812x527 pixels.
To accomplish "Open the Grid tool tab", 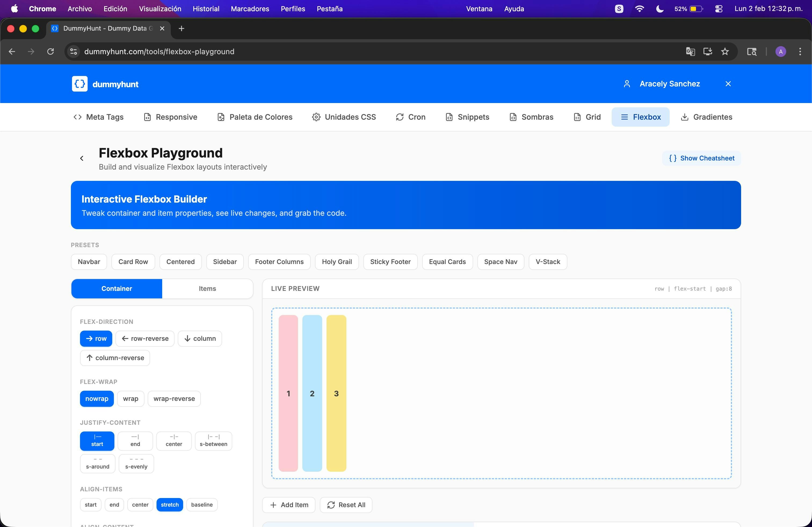I will click(587, 117).
